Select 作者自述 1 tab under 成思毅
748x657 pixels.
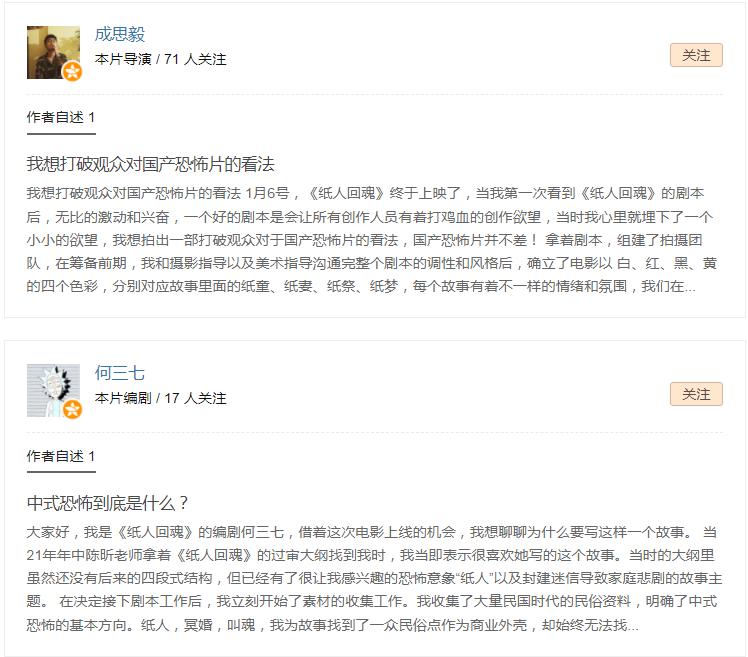[x=61, y=117]
